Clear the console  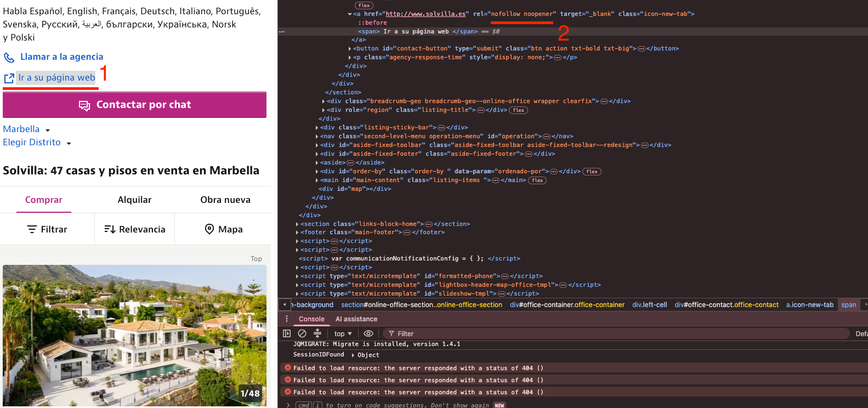click(x=302, y=333)
